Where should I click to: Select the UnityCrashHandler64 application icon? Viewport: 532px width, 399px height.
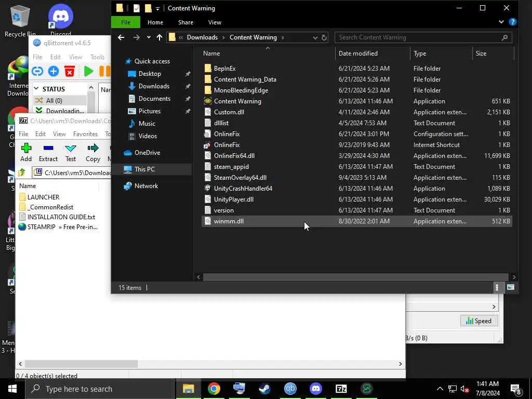click(207, 188)
